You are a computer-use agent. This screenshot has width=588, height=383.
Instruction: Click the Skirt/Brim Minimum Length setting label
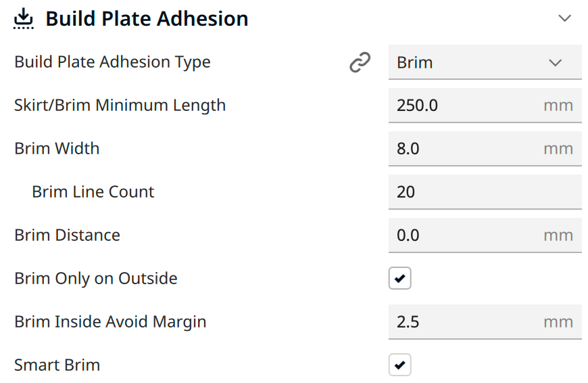[x=120, y=106]
